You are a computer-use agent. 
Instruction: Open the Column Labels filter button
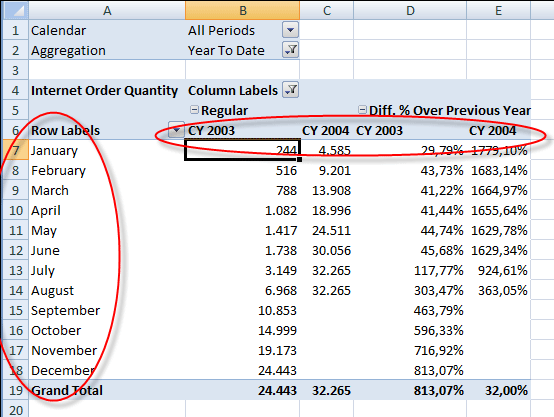tap(290, 90)
